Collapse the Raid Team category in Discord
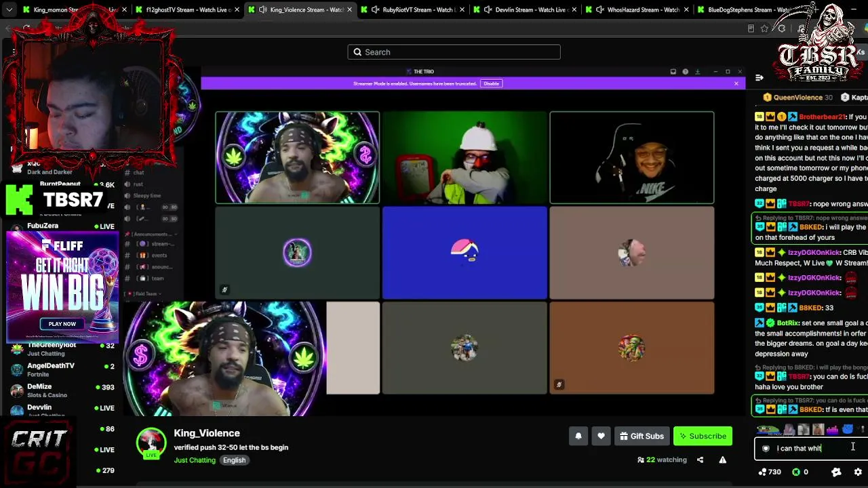Viewport: 868px width, 488px height. [144, 294]
